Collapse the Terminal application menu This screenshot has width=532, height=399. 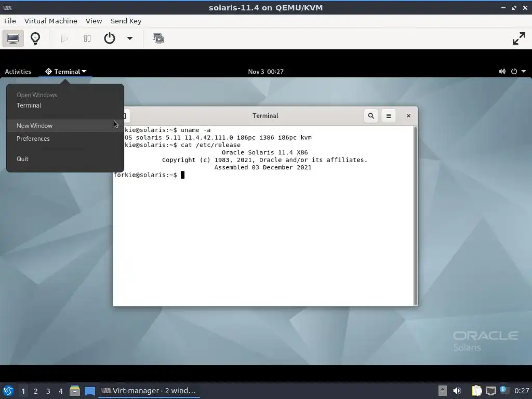[66, 72]
